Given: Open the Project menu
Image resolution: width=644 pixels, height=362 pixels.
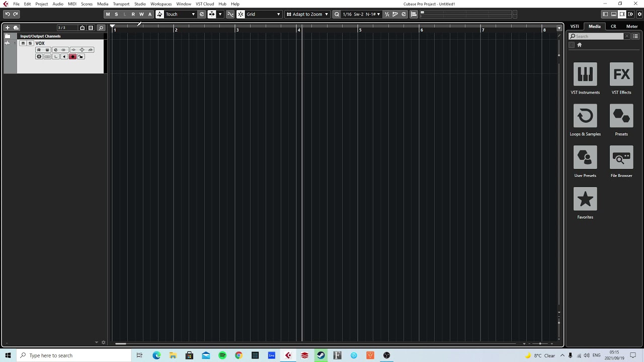Looking at the screenshot, I should point(42,4).
